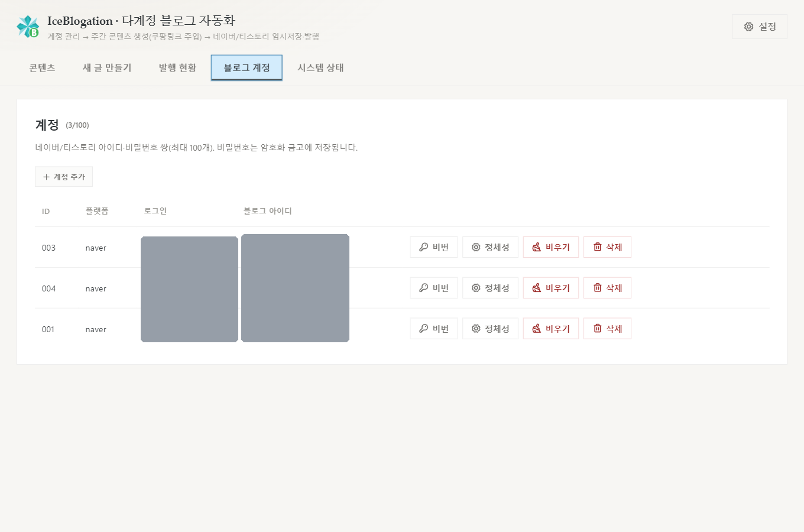This screenshot has width=804, height=532.
Task: Click 비우기 label for account 001
Action: click(x=557, y=329)
